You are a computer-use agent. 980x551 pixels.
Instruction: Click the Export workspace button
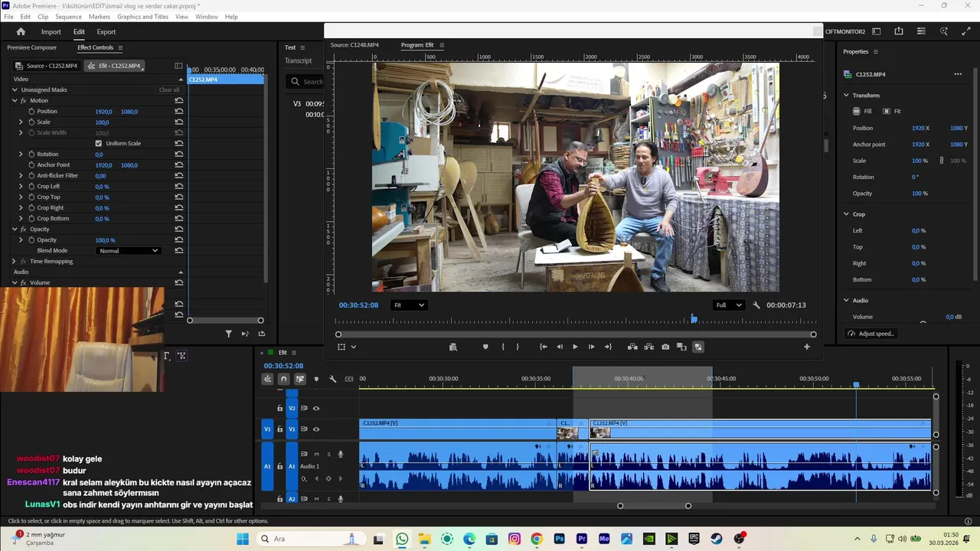pos(106,31)
